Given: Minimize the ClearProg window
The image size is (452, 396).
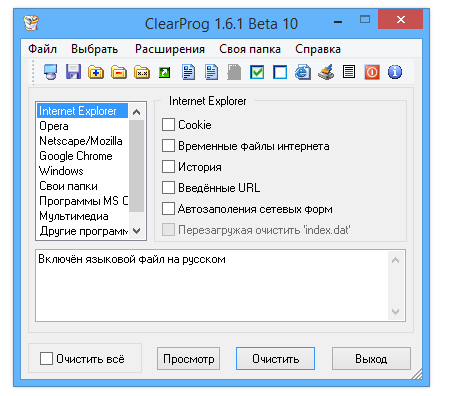Looking at the screenshot, I should (x=338, y=22).
